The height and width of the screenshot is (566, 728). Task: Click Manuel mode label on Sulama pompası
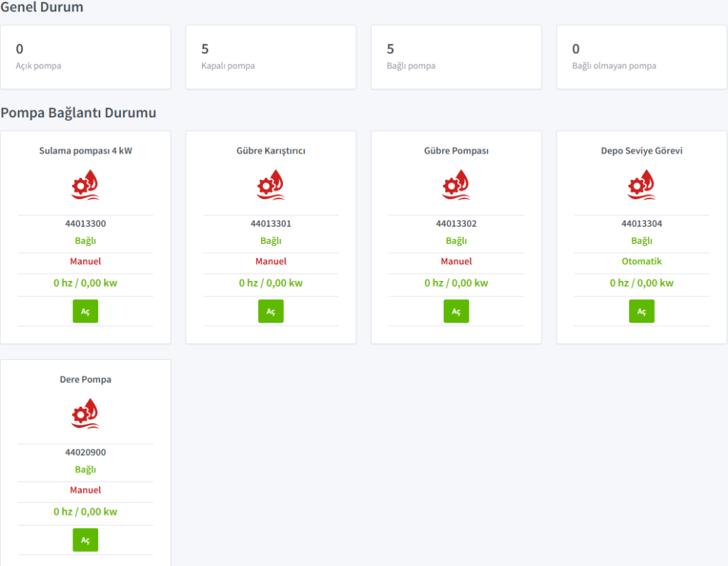tap(85, 262)
